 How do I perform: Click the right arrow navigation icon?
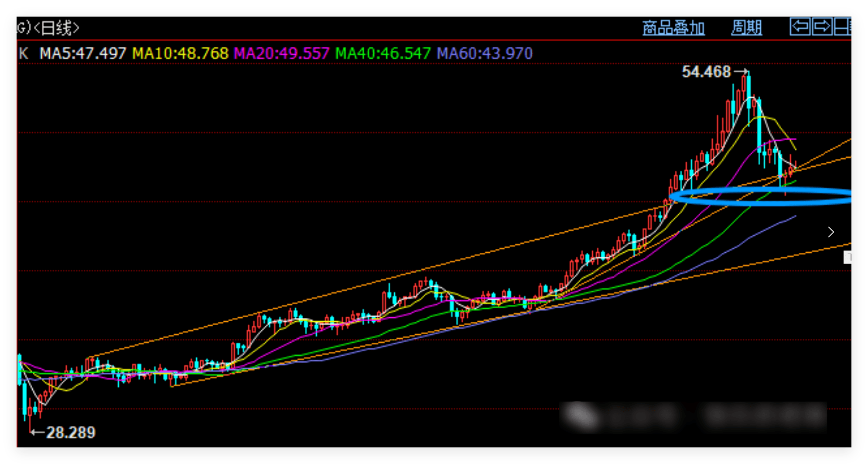[822, 27]
